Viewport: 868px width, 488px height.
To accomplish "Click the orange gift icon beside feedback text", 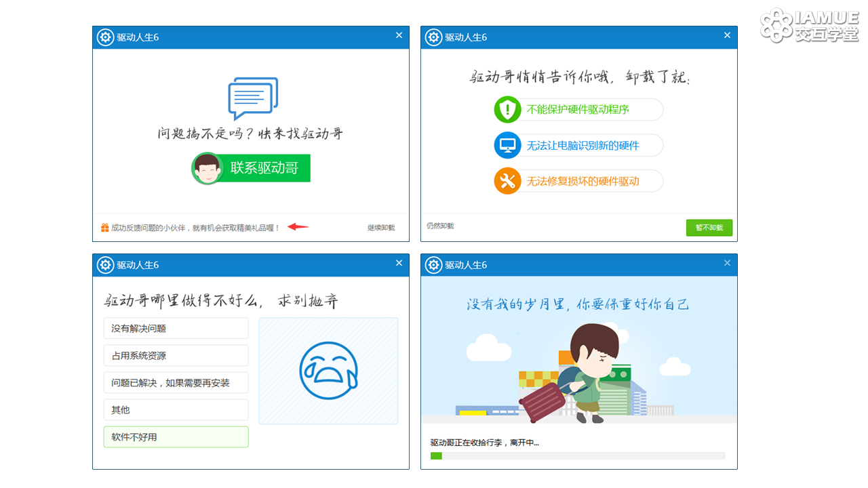I will (x=105, y=228).
